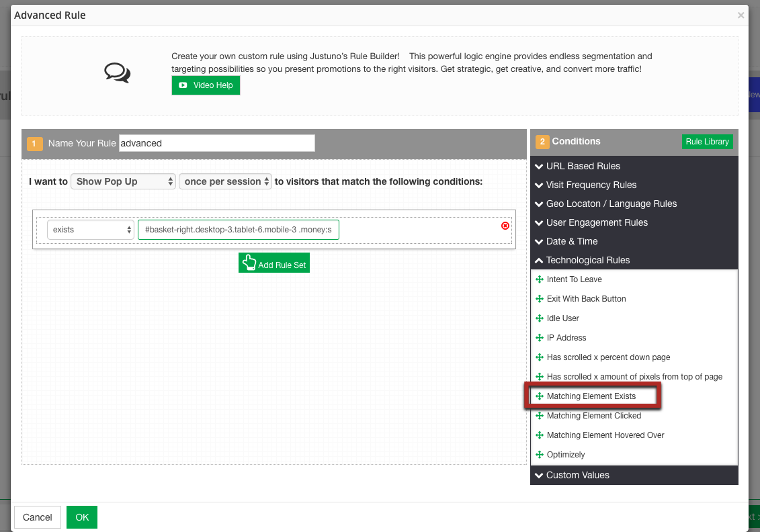This screenshot has height=532, width=760.
Task: Select Matching Element Clicked condition
Action: coord(593,416)
